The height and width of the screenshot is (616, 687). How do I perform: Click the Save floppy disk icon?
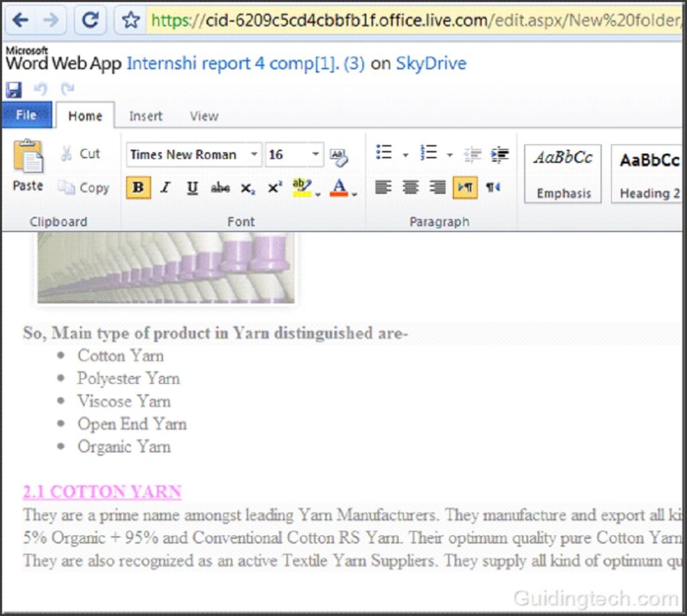coord(14,89)
